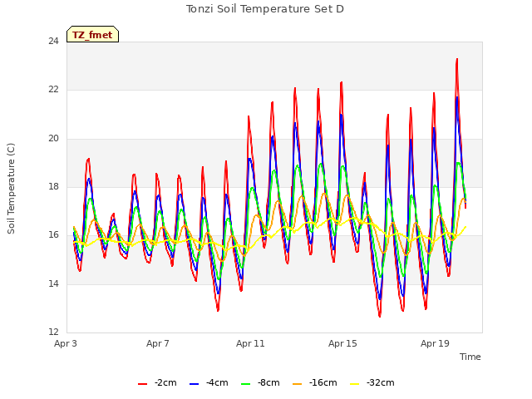Click the TZ_fmet label box
The height and width of the screenshot is (399, 532).
(92, 34)
